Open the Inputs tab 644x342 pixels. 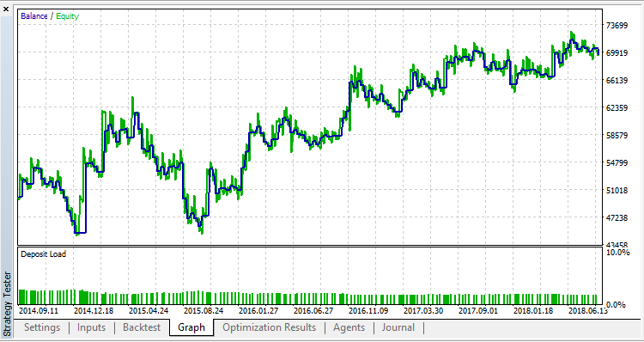click(91, 327)
